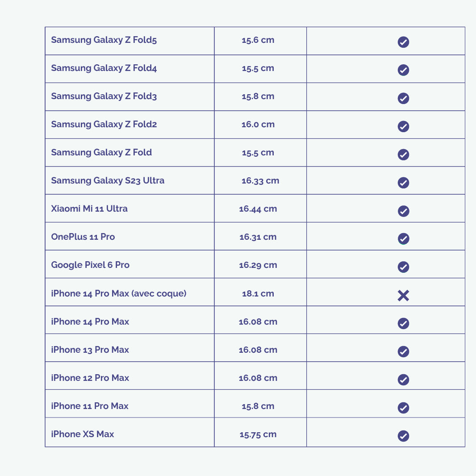The width and height of the screenshot is (476, 476).
Task: Click the 16.33 cm measurement
Action: coord(260,181)
